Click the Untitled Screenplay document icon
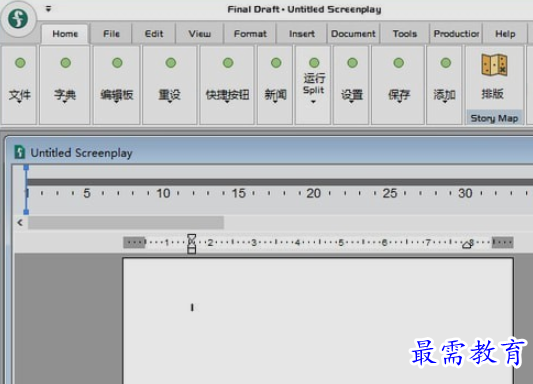This screenshot has width=533, height=384. pyautogui.click(x=19, y=152)
